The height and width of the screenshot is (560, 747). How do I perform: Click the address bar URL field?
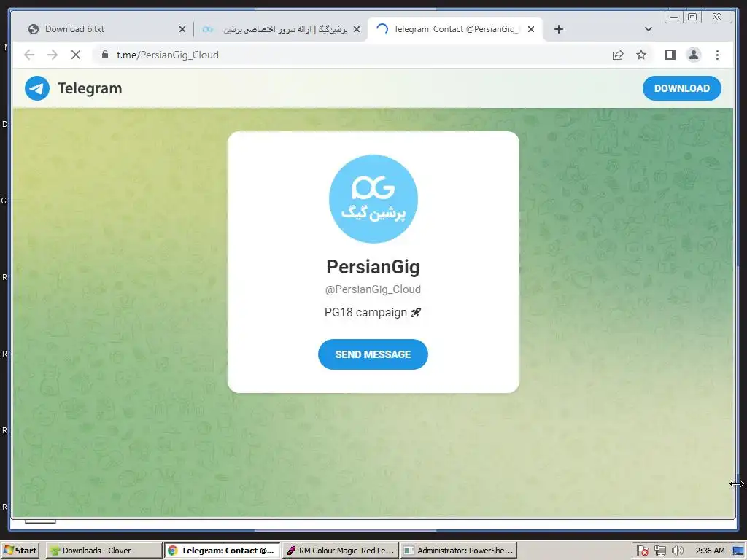point(352,55)
